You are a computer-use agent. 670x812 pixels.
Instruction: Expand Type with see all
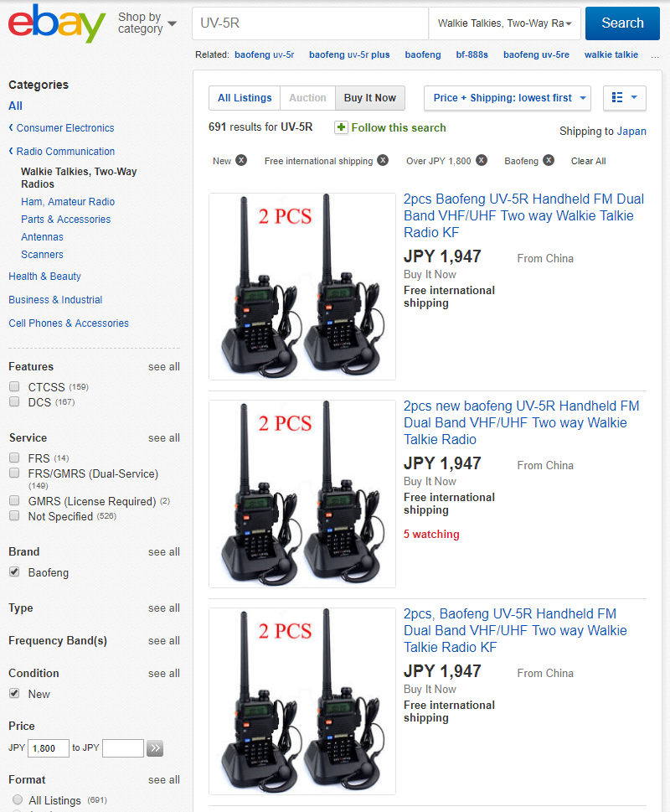(164, 608)
